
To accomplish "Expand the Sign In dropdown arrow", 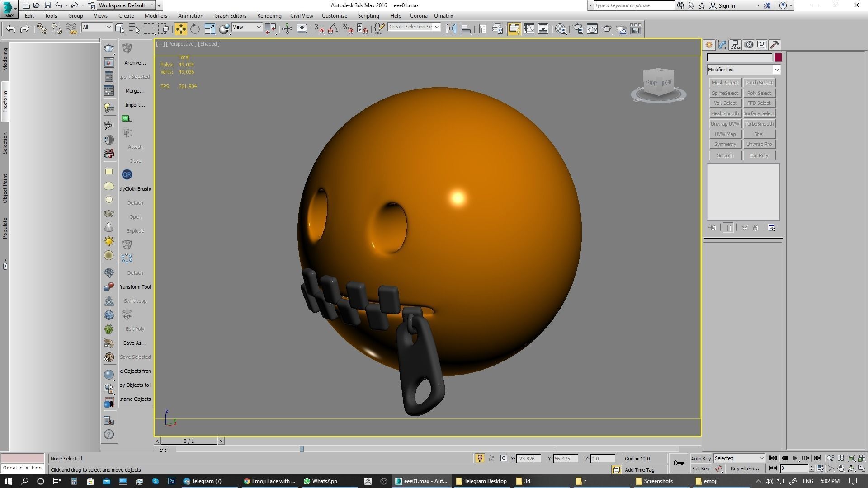I will pyautogui.click(x=758, y=5).
